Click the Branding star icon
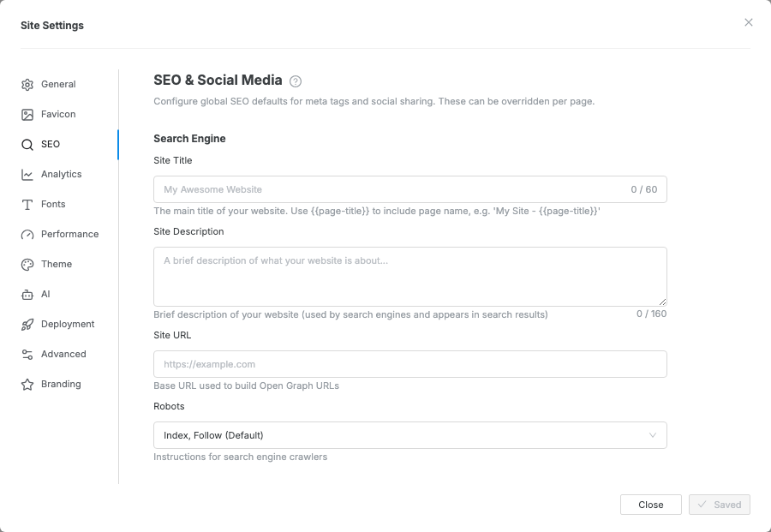 coord(27,385)
